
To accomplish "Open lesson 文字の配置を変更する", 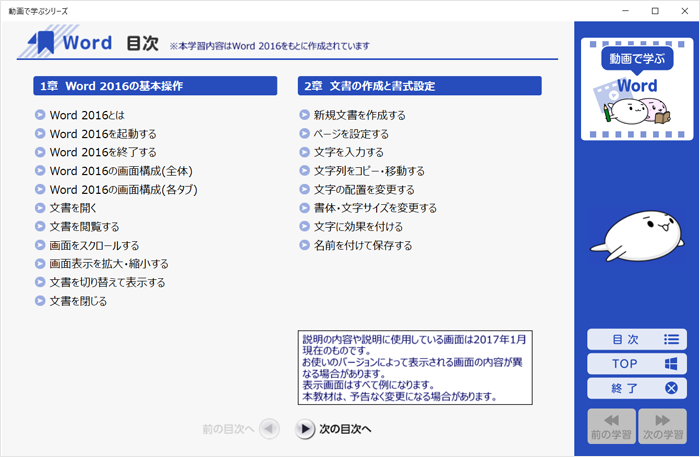I will (364, 190).
